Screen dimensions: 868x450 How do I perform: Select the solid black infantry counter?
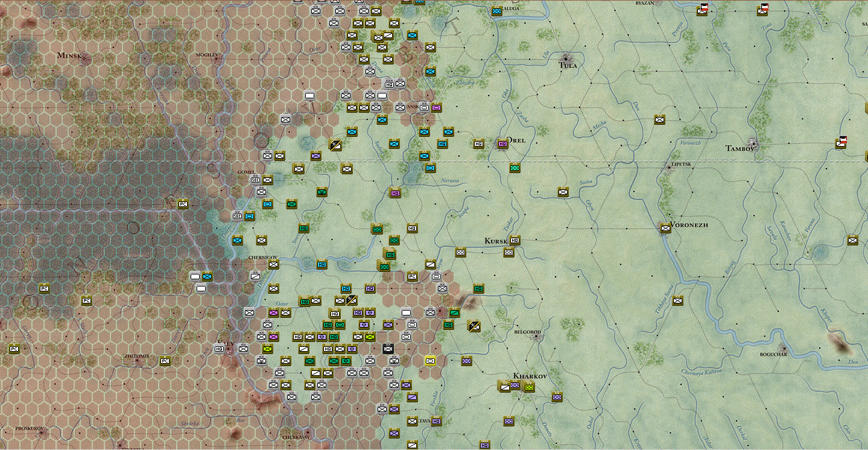[388, 349]
